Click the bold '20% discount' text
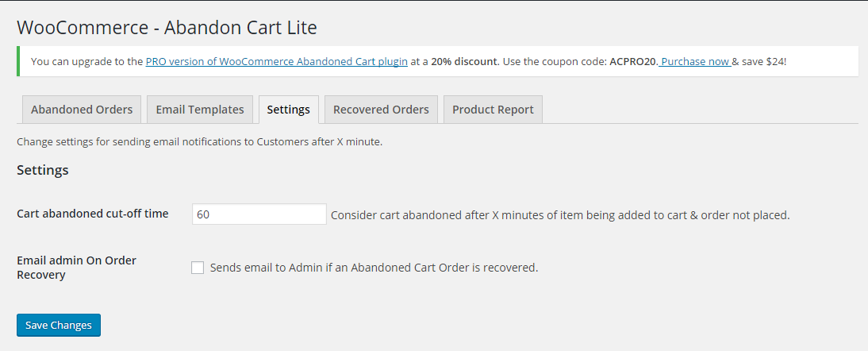The width and height of the screenshot is (868, 351). (464, 61)
